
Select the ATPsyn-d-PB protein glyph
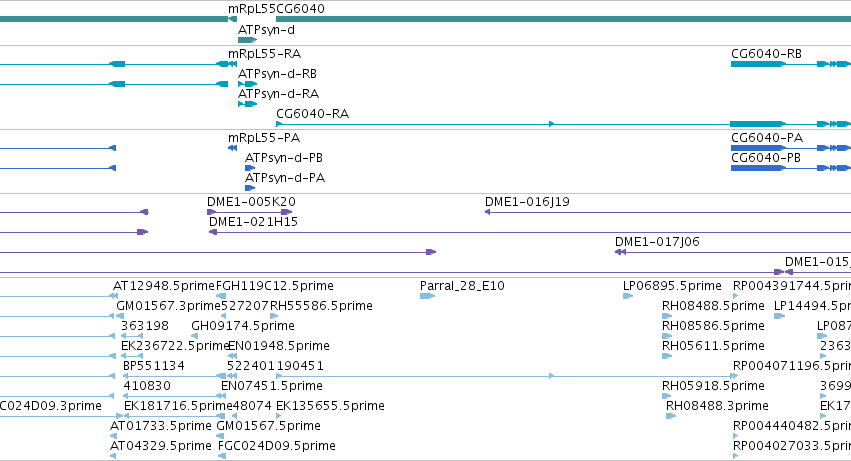[x=250, y=168]
